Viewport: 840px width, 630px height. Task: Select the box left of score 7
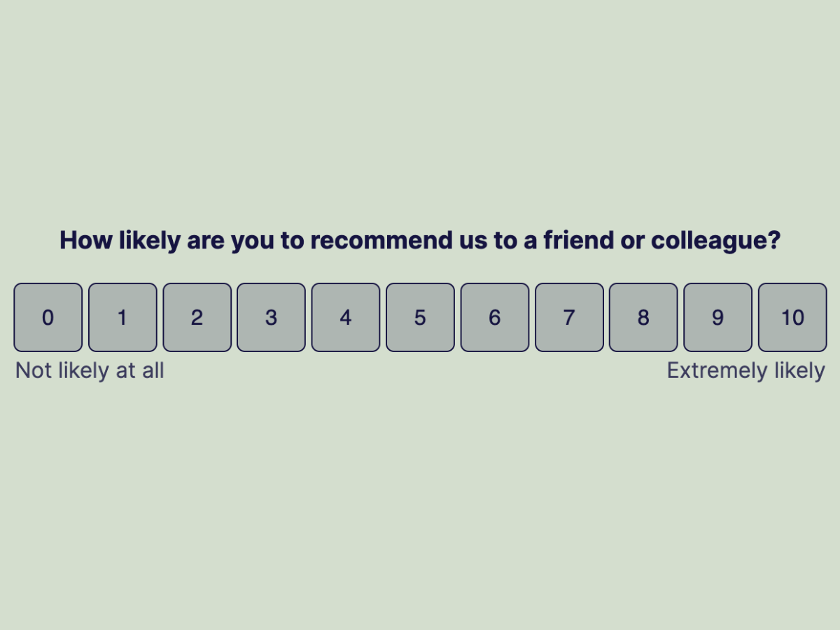[494, 317]
